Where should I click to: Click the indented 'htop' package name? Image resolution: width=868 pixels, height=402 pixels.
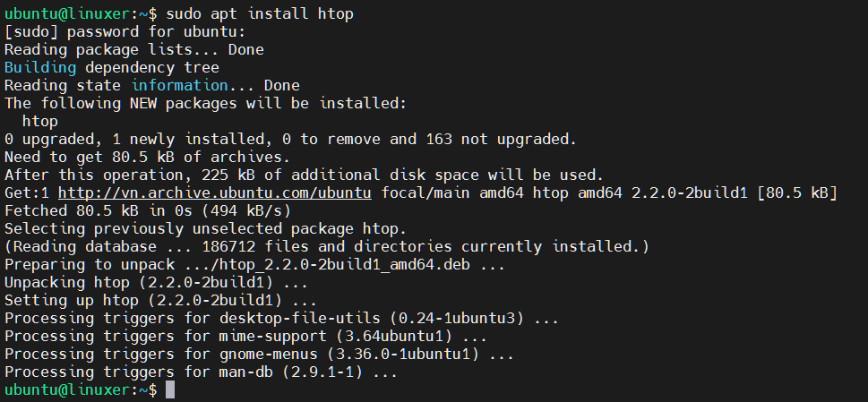click(x=40, y=122)
